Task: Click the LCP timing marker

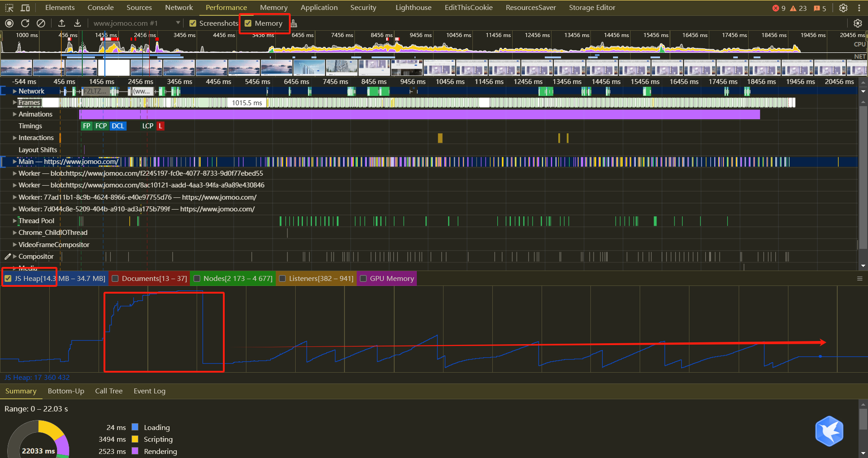Action: point(148,126)
